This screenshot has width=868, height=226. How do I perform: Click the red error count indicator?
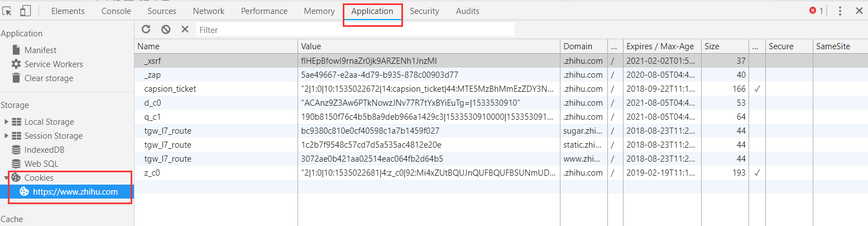[x=816, y=11]
